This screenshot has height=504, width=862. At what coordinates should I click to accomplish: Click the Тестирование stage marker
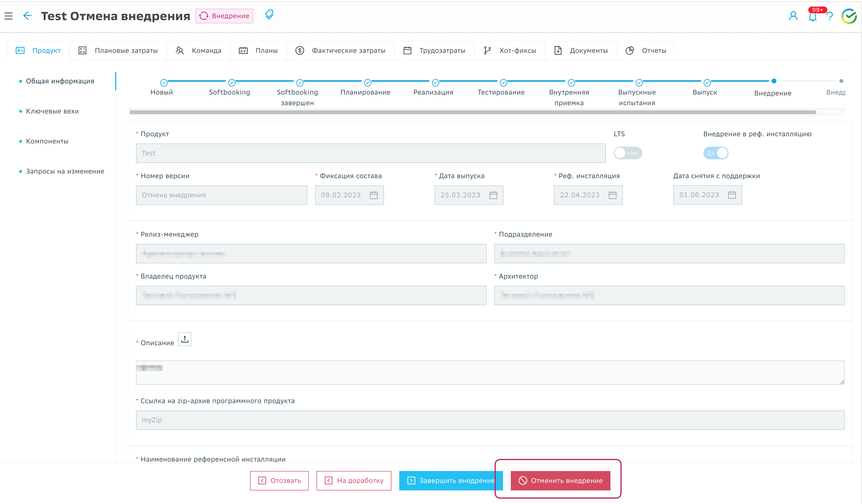503,83
